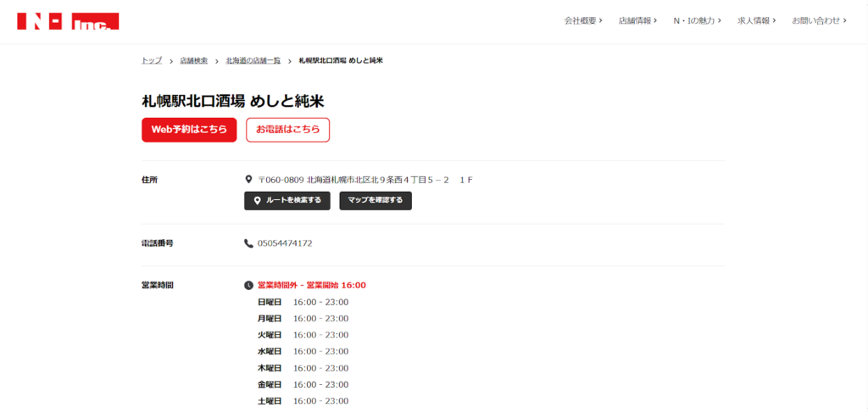Click the phone icon beside the number
The image size is (868, 413).
coord(248,243)
